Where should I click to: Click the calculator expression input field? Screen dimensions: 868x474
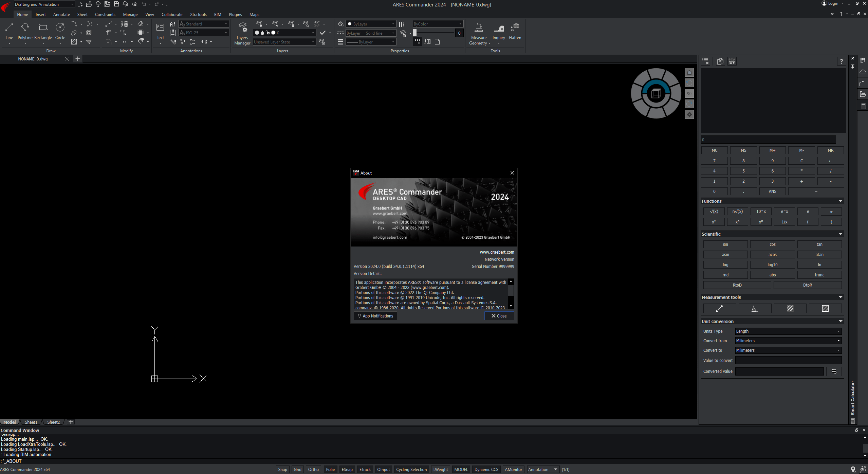click(769, 140)
